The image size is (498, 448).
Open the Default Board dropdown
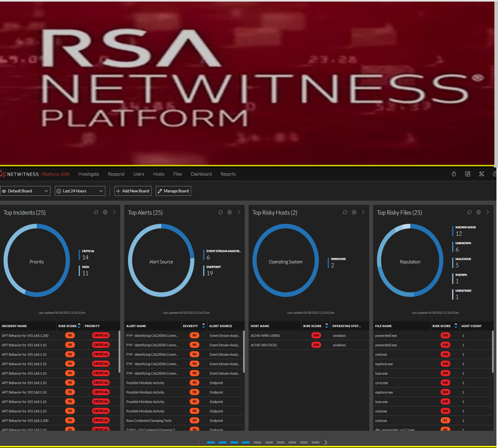click(x=25, y=191)
